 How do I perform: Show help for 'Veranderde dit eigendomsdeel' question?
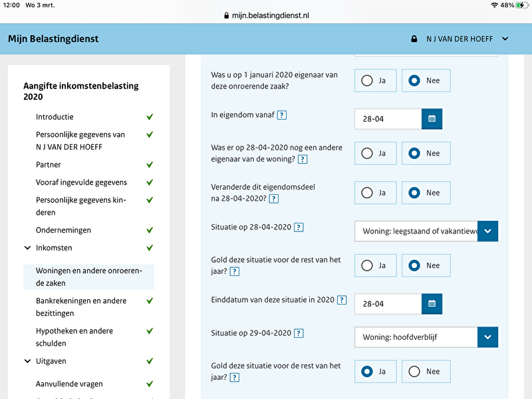(274, 199)
